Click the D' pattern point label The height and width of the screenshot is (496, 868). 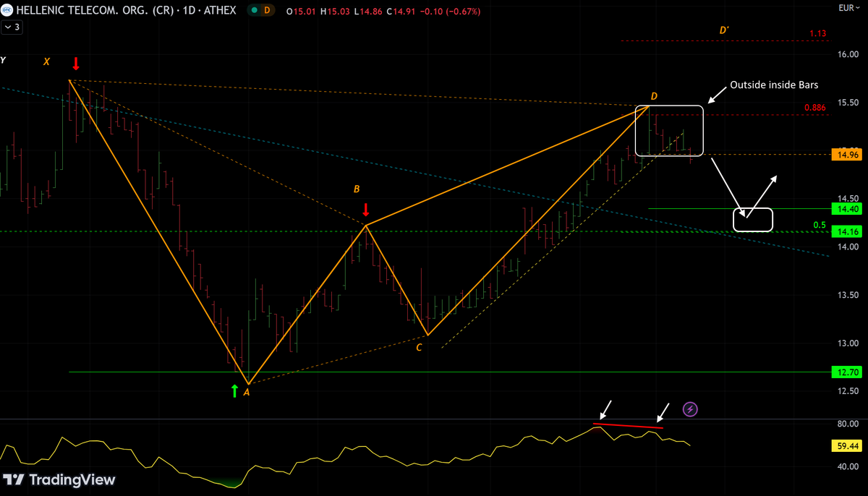pos(723,30)
